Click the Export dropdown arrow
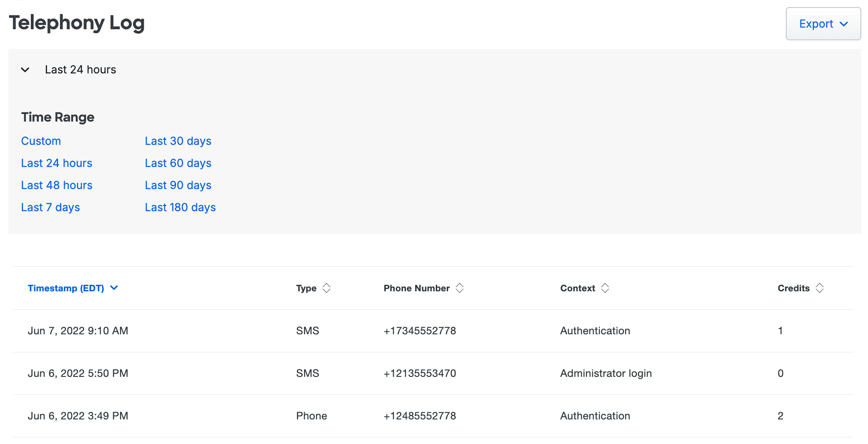868x444 pixels. 844,24
